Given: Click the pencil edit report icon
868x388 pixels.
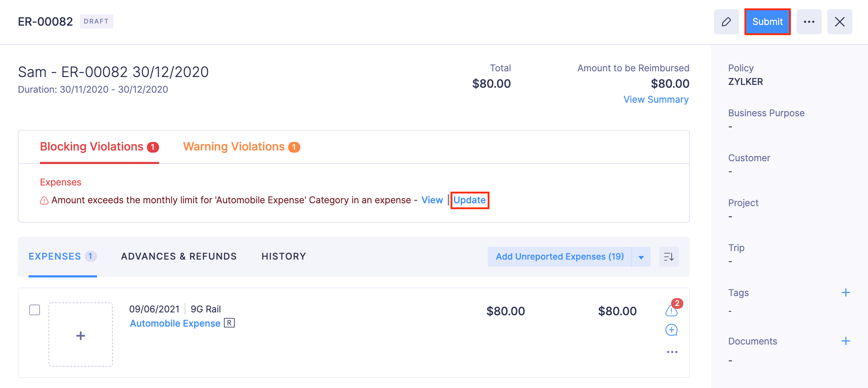Looking at the screenshot, I should pyautogui.click(x=726, y=22).
